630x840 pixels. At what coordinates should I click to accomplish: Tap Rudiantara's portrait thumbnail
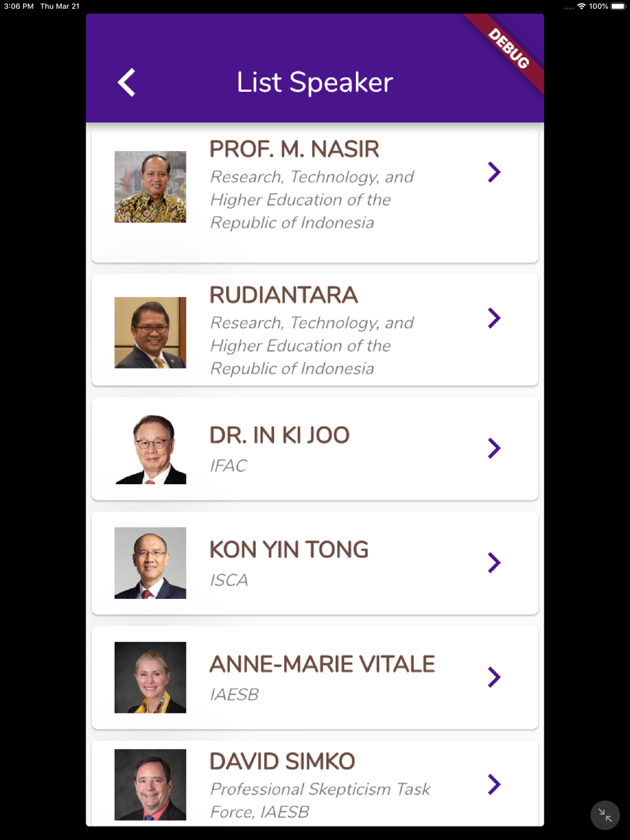coord(150,332)
